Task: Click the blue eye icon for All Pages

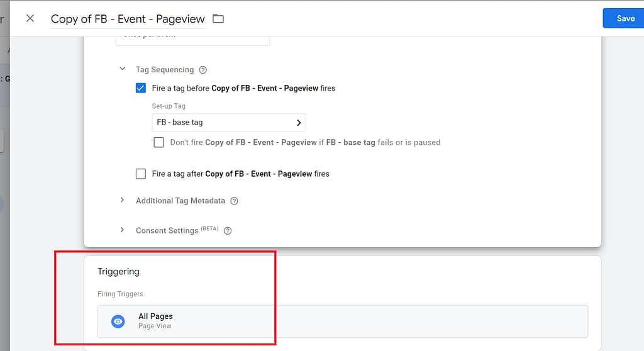Action: point(118,321)
